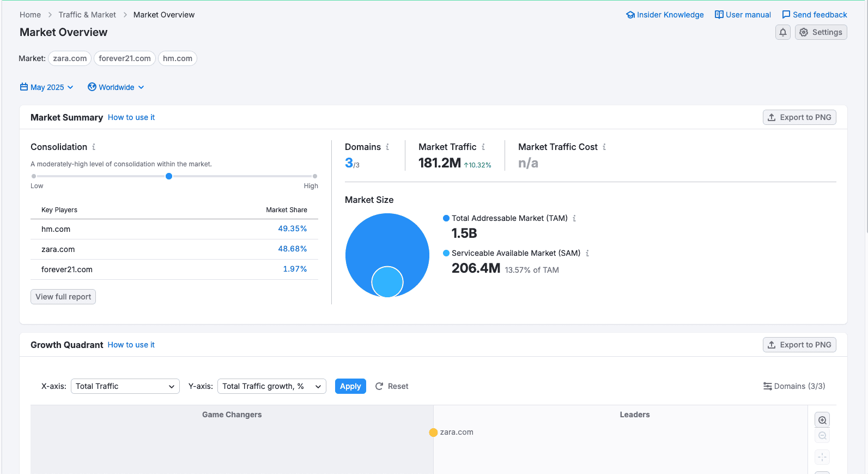Viewport: 868px width, 474px height.
Task: Click How to use it beside Growth Quadrant
Action: (x=131, y=345)
